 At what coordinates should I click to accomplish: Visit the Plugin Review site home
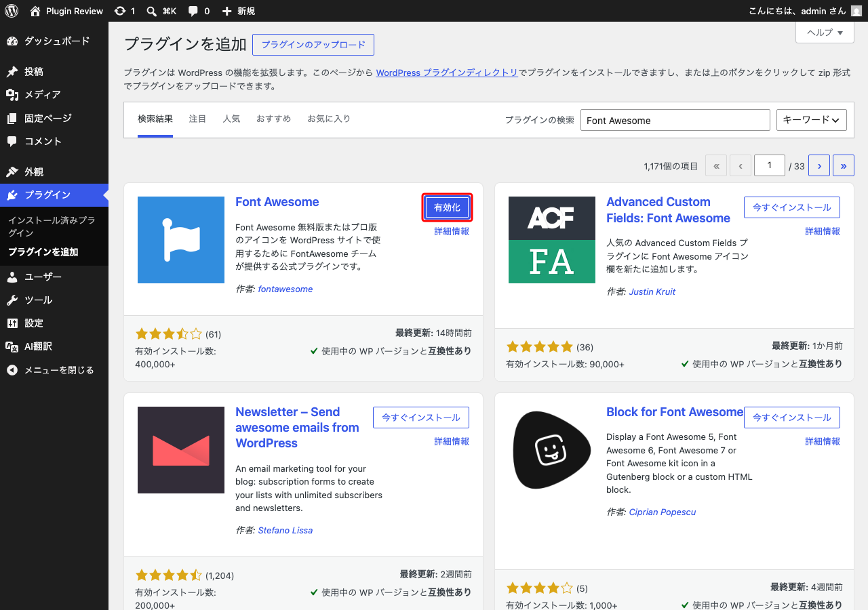(x=66, y=11)
